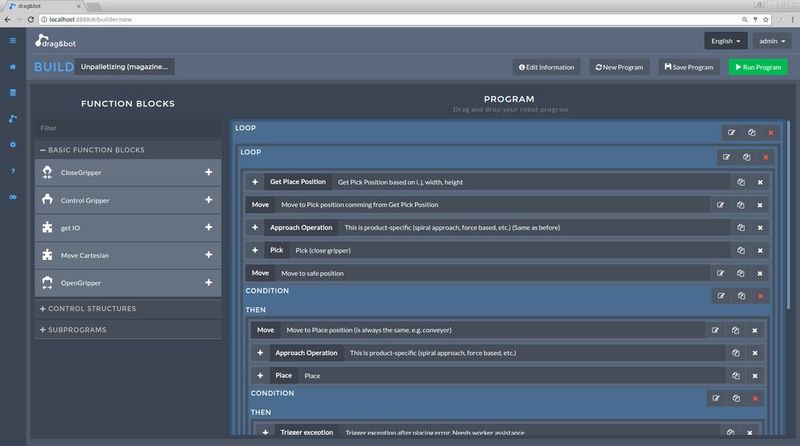Viewport: 800px width, 446px height.
Task: Remove the Pick (close gripper) block
Action: pyautogui.click(x=760, y=249)
